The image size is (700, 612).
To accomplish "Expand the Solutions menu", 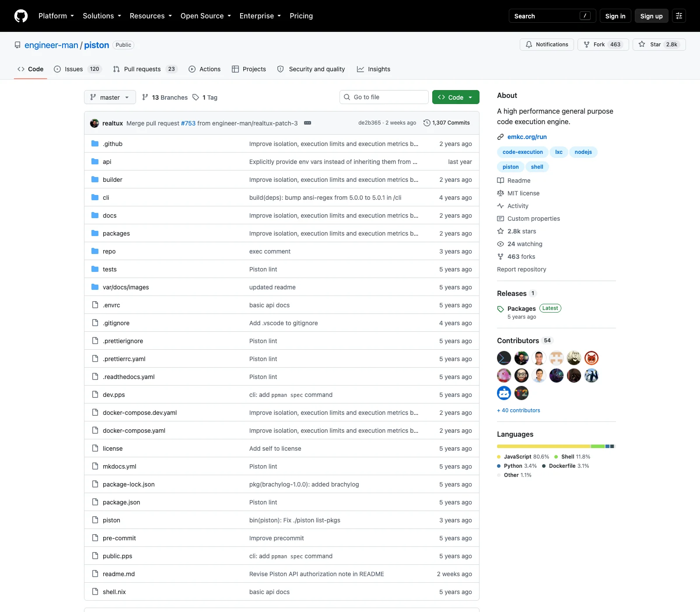I will coord(102,16).
